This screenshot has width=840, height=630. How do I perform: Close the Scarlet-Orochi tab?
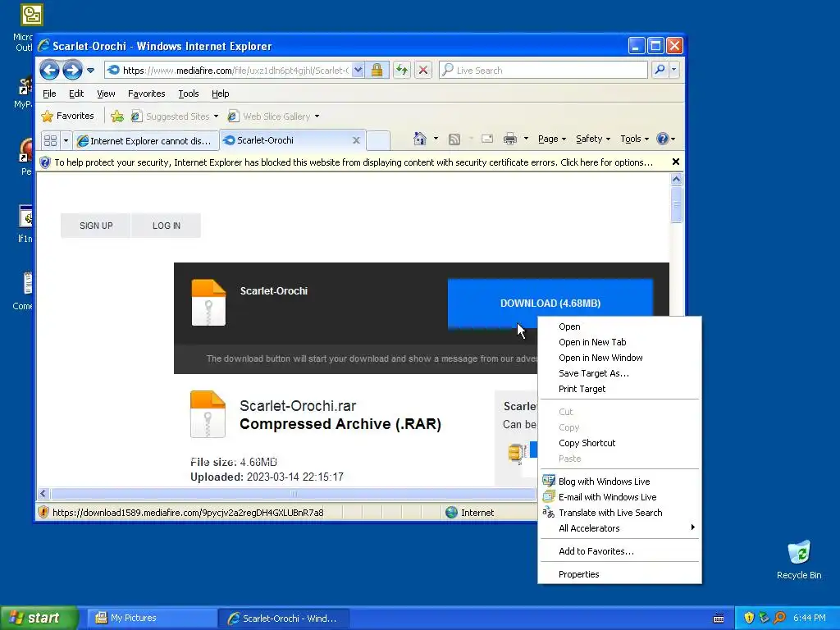coord(356,140)
